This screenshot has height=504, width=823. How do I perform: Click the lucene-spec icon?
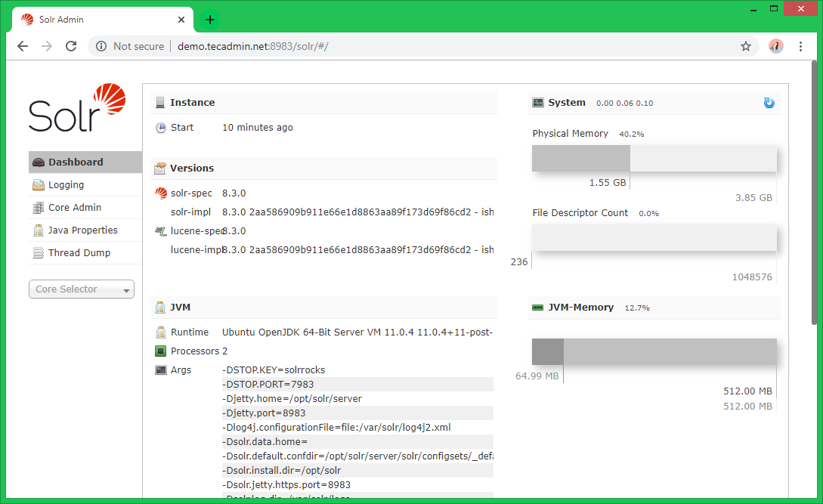click(x=161, y=231)
